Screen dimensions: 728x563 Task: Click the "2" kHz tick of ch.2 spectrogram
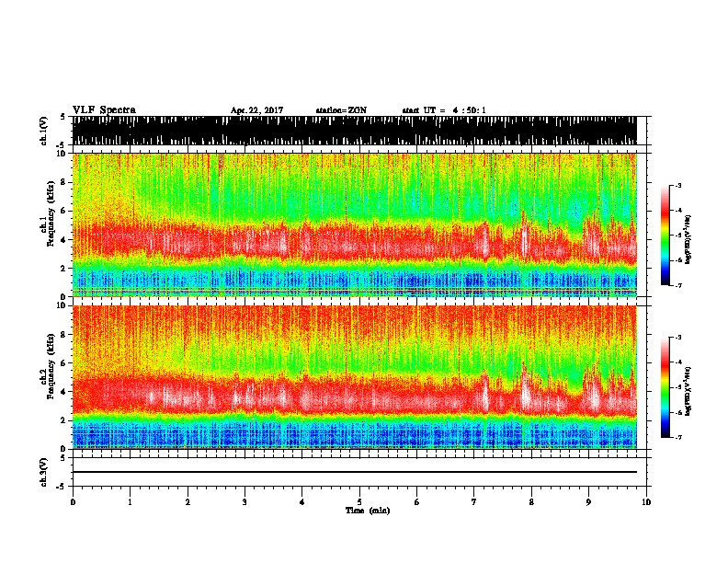pos(64,419)
